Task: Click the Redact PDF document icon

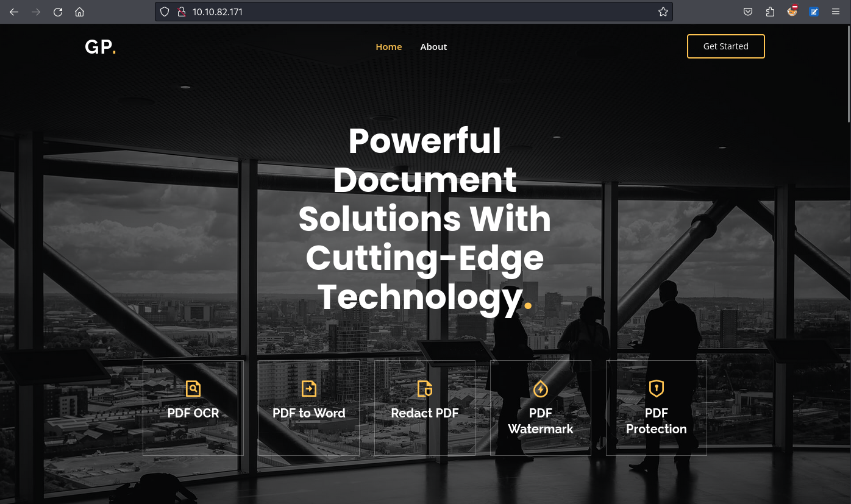Action: click(425, 388)
